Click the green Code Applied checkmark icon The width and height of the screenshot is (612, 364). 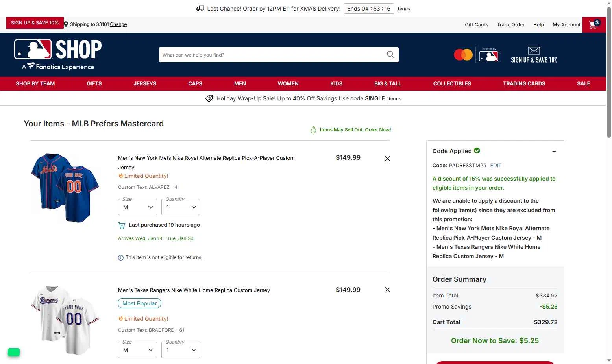(477, 151)
